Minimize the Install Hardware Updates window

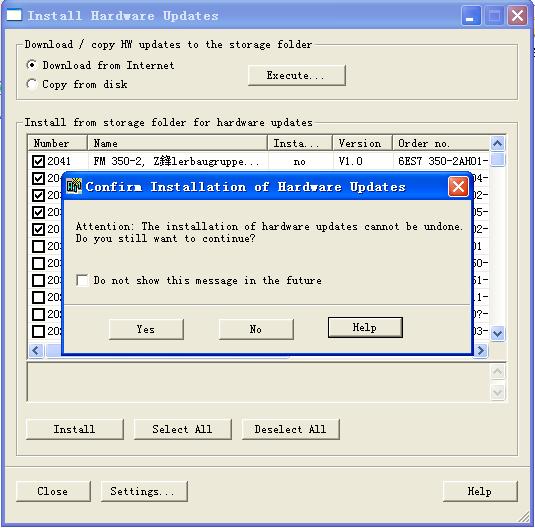click(x=471, y=16)
